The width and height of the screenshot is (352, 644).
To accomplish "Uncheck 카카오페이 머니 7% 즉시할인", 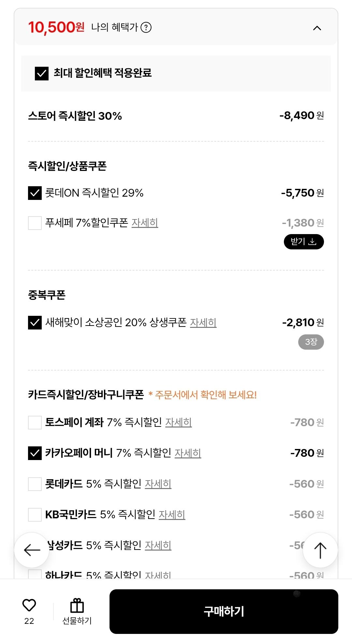I will point(35,453).
